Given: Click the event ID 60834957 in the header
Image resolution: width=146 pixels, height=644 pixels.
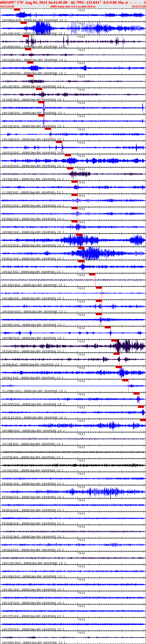Looking at the screenshot, I should click(x=8, y=2).
